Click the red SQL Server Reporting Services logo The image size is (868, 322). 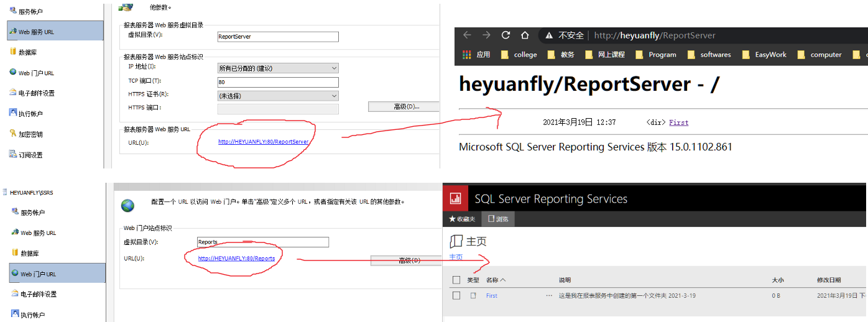click(x=455, y=199)
